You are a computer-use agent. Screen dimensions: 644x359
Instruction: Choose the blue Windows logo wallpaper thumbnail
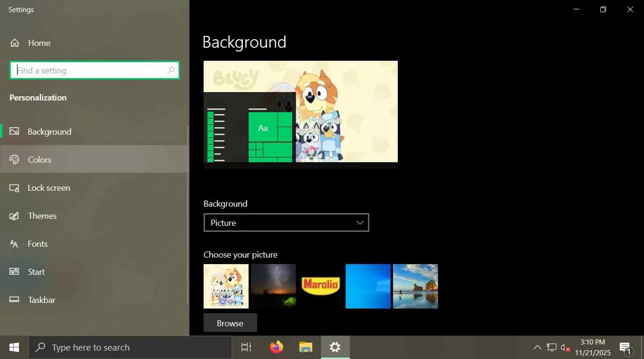click(x=368, y=286)
